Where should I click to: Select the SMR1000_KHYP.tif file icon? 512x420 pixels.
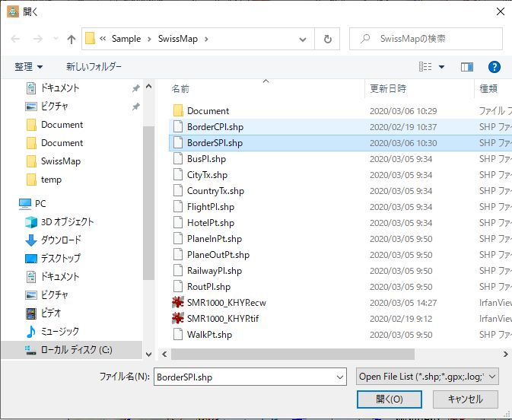point(178,318)
